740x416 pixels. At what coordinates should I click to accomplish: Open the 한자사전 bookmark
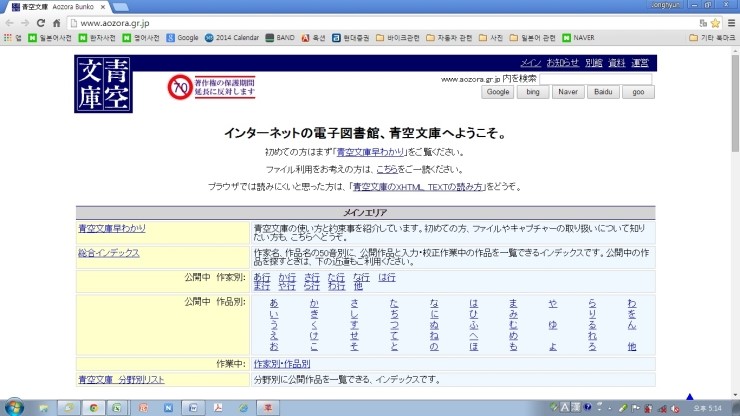pyautogui.click(x=97, y=38)
